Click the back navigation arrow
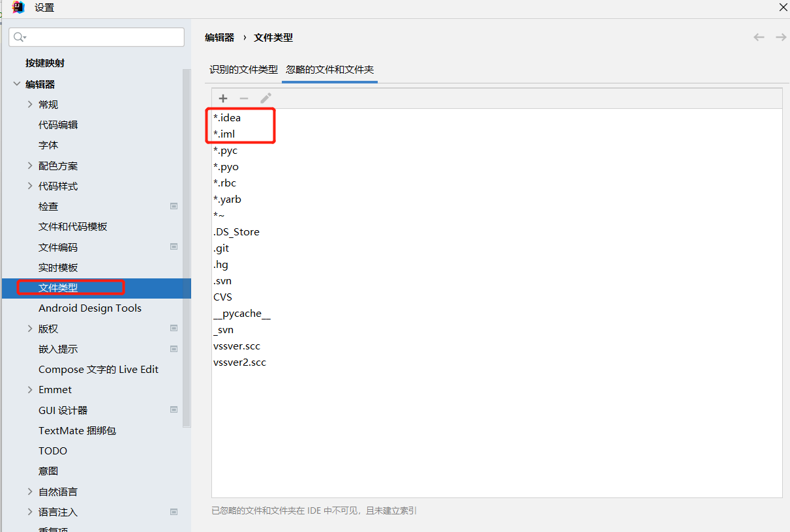 coord(759,37)
